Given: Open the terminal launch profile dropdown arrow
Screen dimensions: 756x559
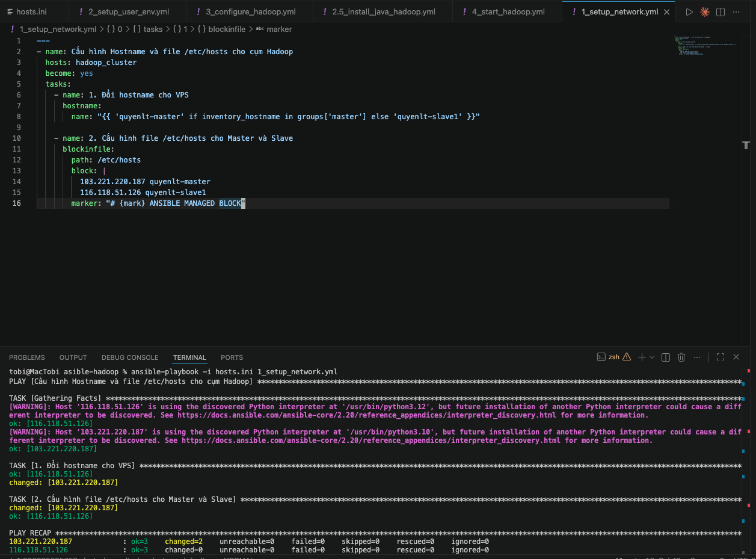Looking at the screenshot, I should (651, 357).
